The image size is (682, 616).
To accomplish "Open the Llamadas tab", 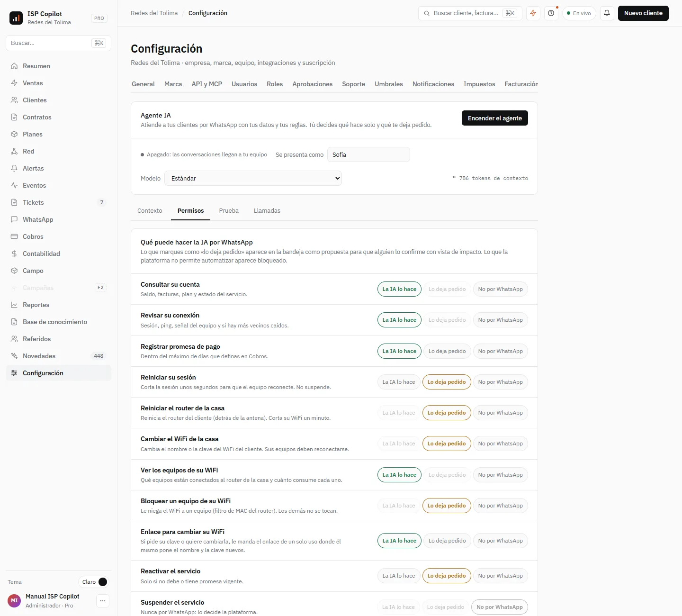I will pyautogui.click(x=267, y=211).
